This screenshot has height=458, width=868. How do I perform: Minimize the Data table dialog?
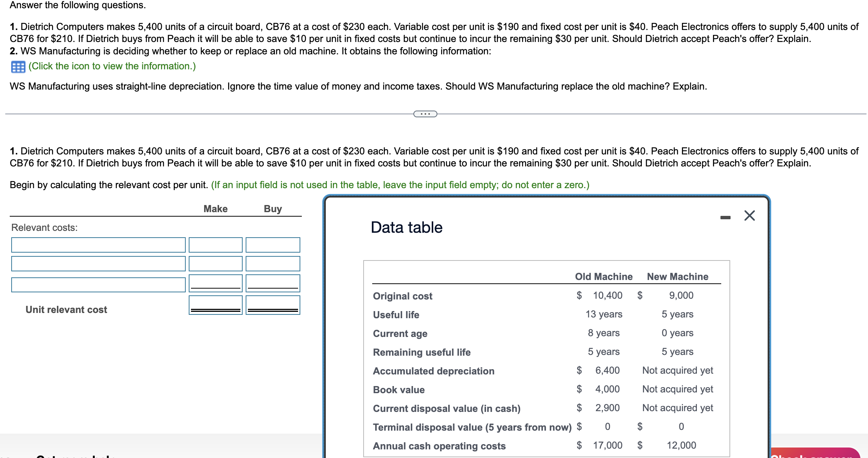[x=725, y=217]
